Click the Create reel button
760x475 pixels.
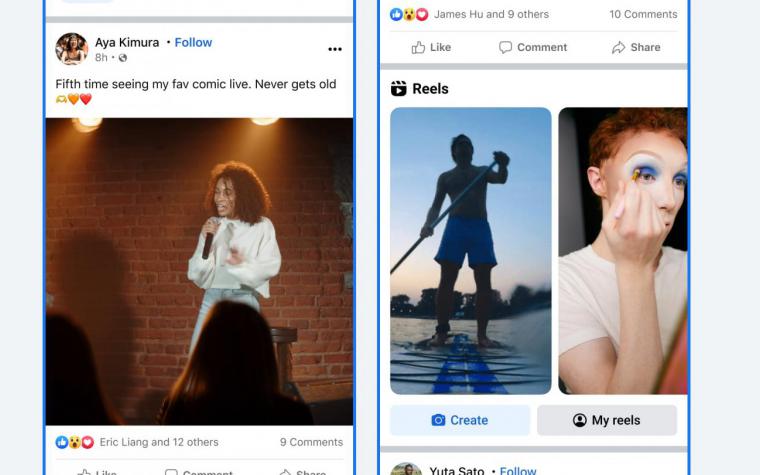[460, 420]
